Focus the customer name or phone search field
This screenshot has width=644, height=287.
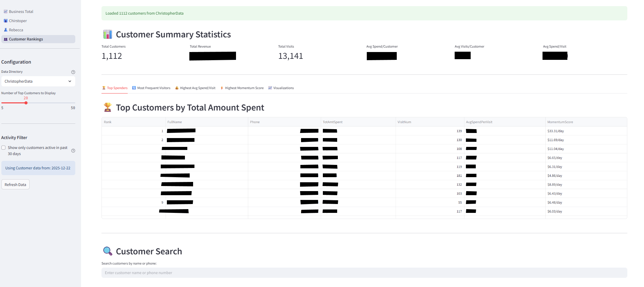[364, 273]
